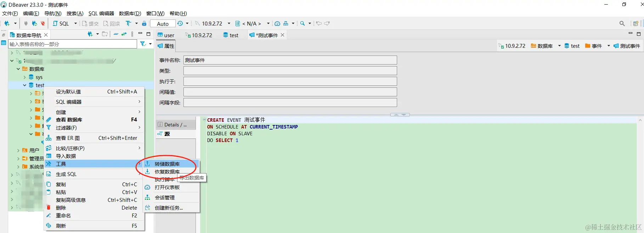The image size is (644, 233).
Task: Click the transaction log clock icon
Action: point(180,23)
